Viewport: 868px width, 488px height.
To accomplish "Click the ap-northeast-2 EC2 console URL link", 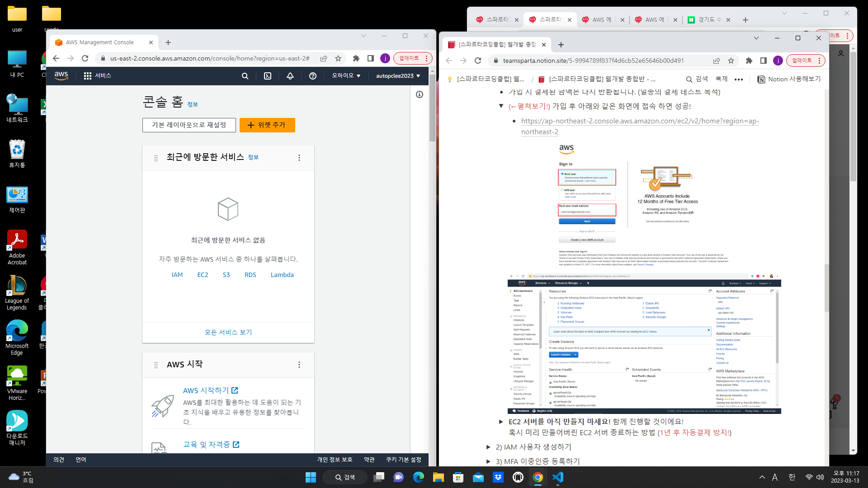I will (x=640, y=127).
